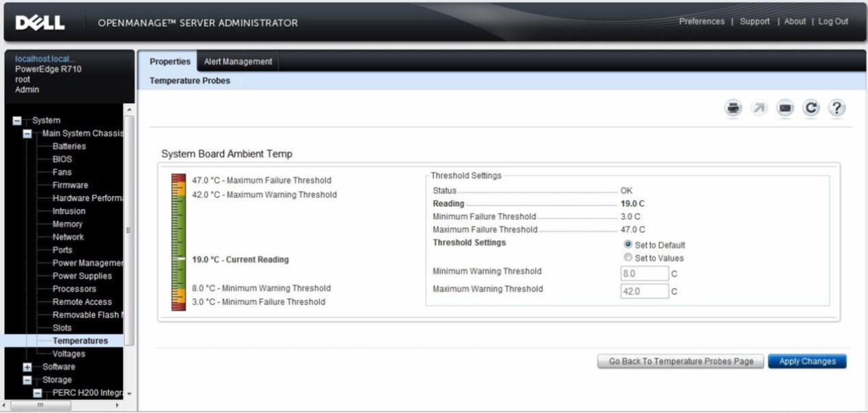Screen dimensions: 868x413
Task: Expand the Software tree node
Action: coord(28,367)
